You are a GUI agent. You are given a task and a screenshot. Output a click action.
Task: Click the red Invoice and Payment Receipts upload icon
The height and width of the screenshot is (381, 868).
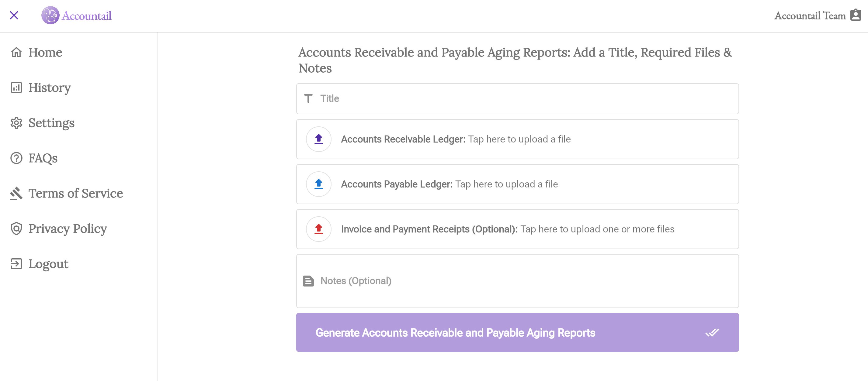(318, 229)
